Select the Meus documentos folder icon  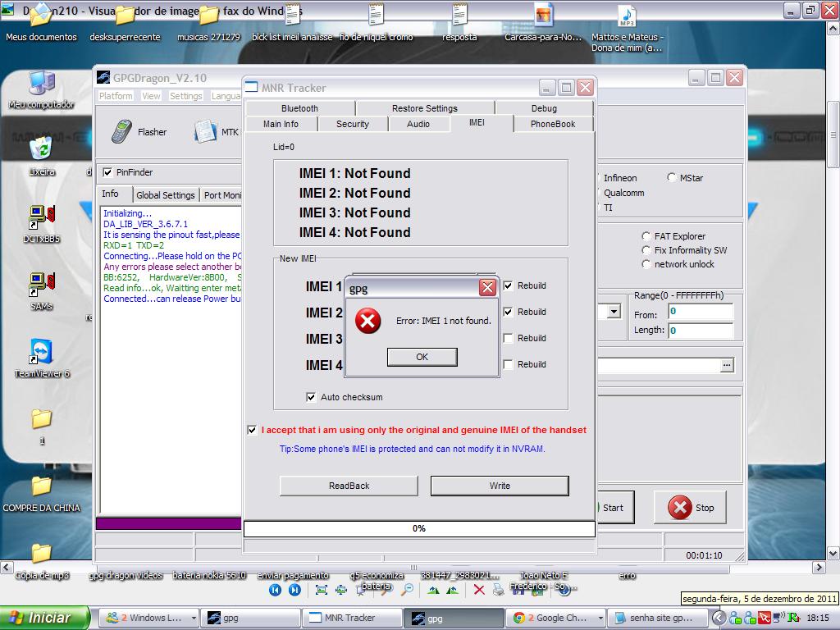tap(41, 16)
